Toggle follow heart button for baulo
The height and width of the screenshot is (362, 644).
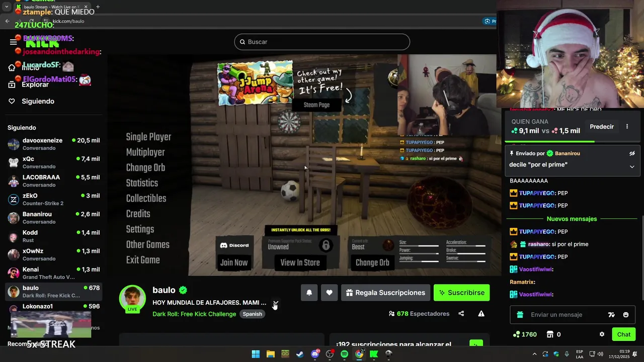coord(329,293)
